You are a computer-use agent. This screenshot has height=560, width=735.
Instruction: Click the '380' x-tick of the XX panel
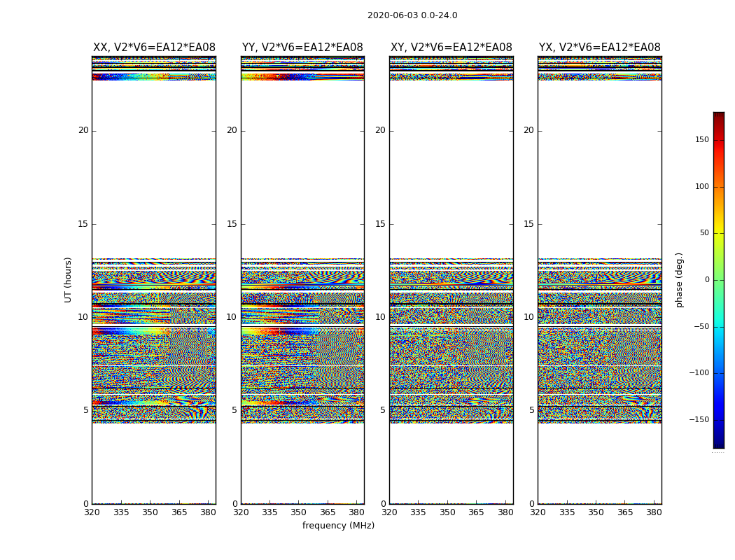[208, 512]
